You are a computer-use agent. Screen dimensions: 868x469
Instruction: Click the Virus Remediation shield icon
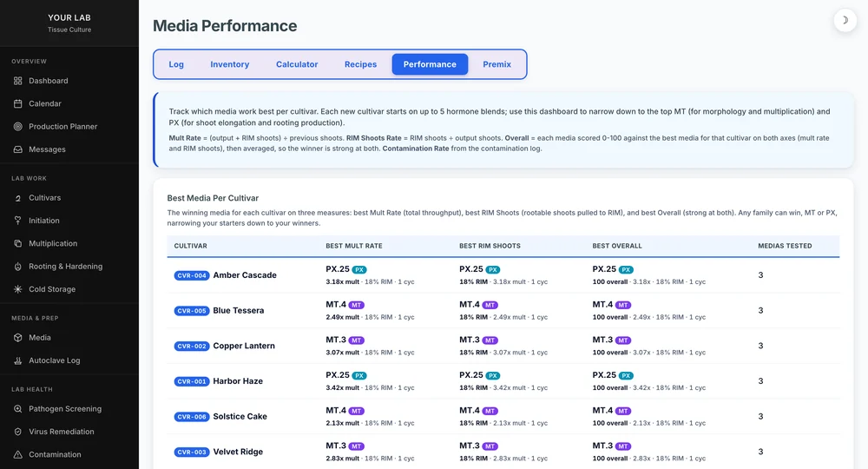click(17, 432)
